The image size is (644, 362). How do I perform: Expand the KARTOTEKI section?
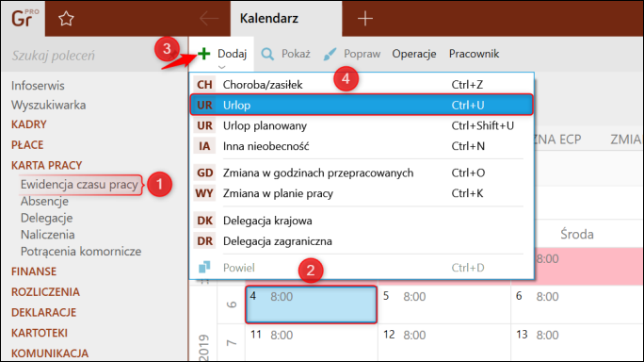[39, 333]
